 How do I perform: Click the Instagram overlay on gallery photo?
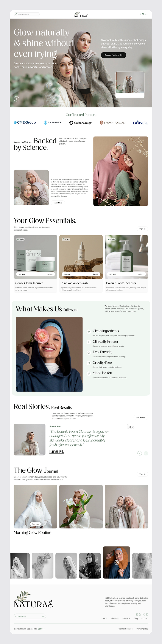(x=116, y=562)
